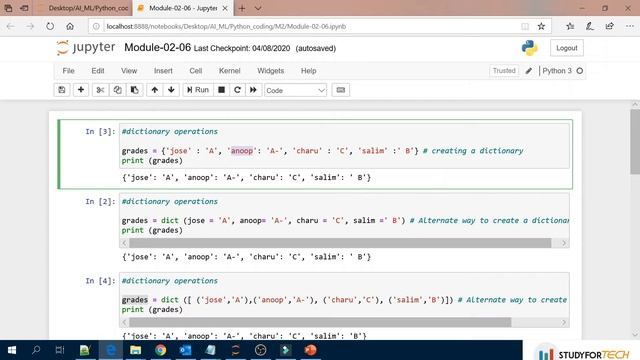Open a new browser tab
The width and height of the screenshot is (640, 360).
242,8
